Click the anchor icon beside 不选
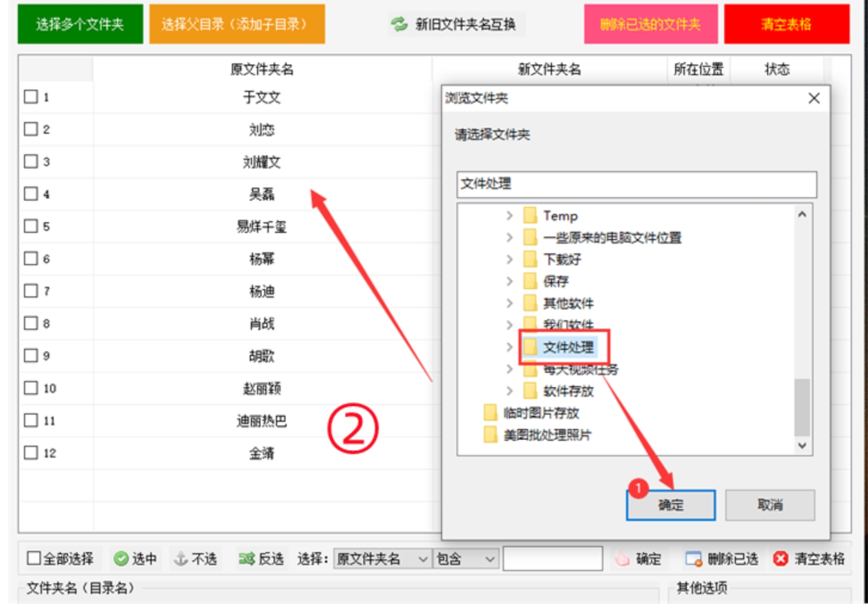This screenshot has width=868, height=604. 180,559
